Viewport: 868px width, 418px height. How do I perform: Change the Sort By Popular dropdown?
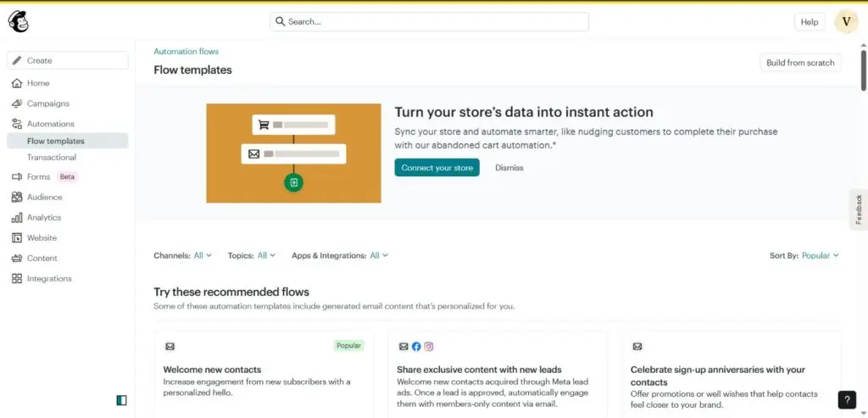tap(820, 255)
